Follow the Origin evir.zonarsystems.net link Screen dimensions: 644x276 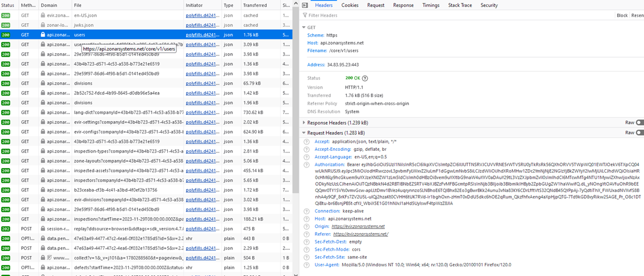click(358, 226)
